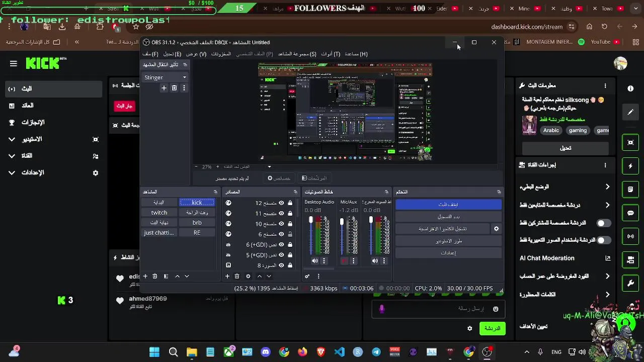The height and width of the screenshot is (362, 644).
Task: Insert emoji in Kick chat
Action: [x=496, y=309]
